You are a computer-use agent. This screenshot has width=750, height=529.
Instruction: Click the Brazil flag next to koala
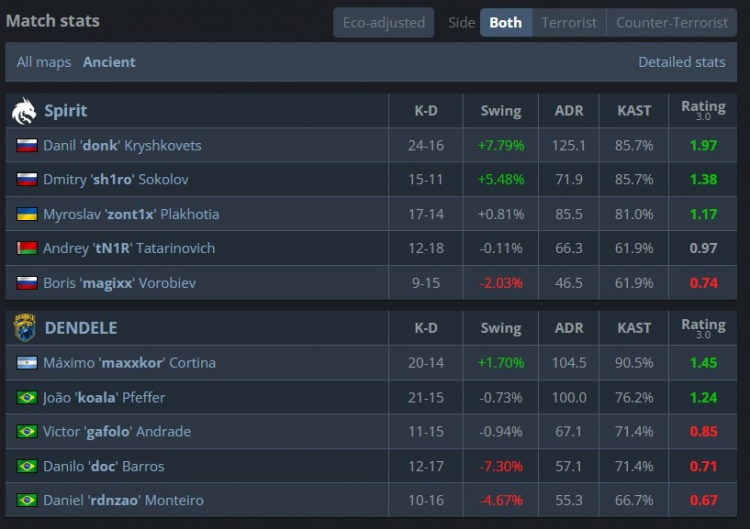(x=27, y=397)
